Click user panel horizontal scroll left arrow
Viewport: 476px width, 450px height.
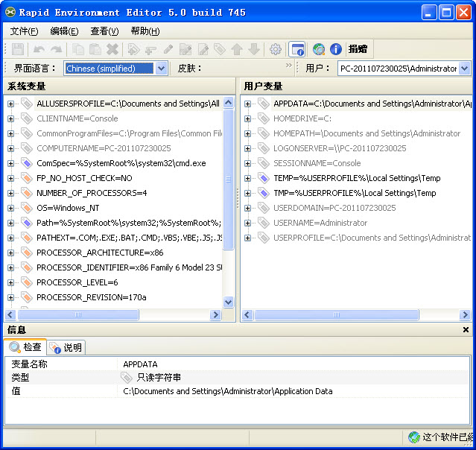pyautogui.click(x=247, y=315)
